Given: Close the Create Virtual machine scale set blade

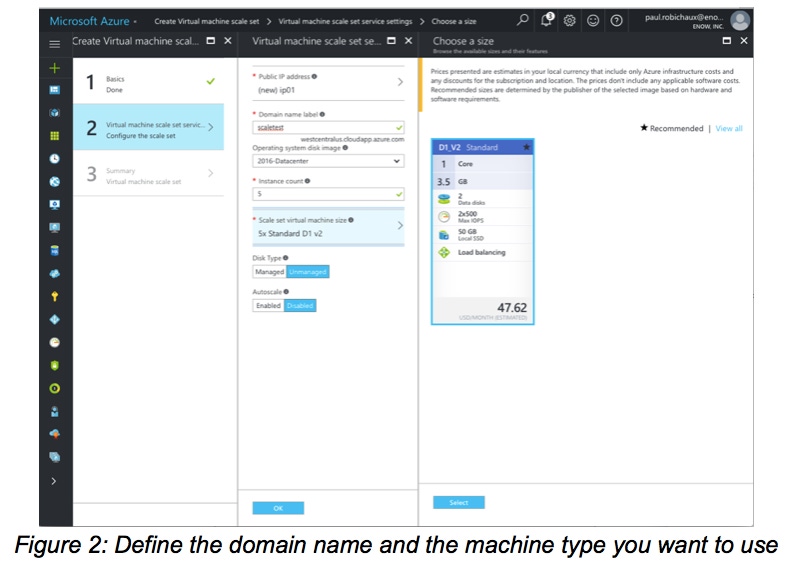Looking at the screenshot, I should point(228,40).
